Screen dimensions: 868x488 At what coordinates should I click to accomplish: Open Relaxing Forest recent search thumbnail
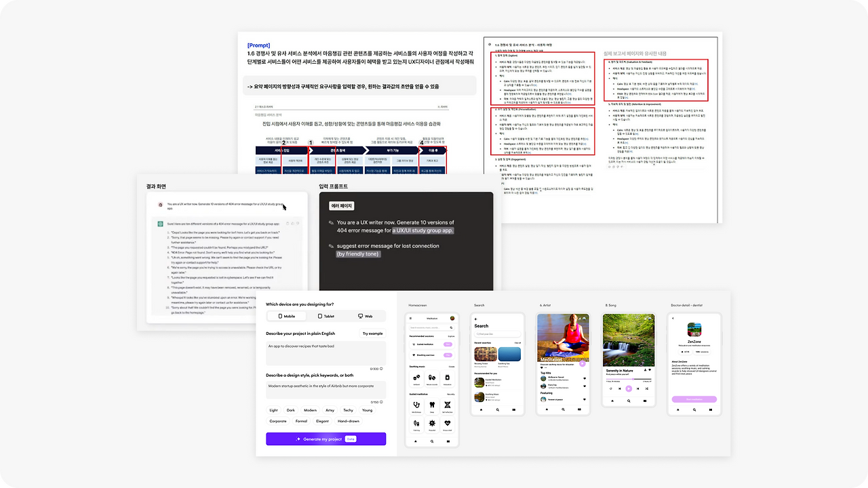click(486, 354)
